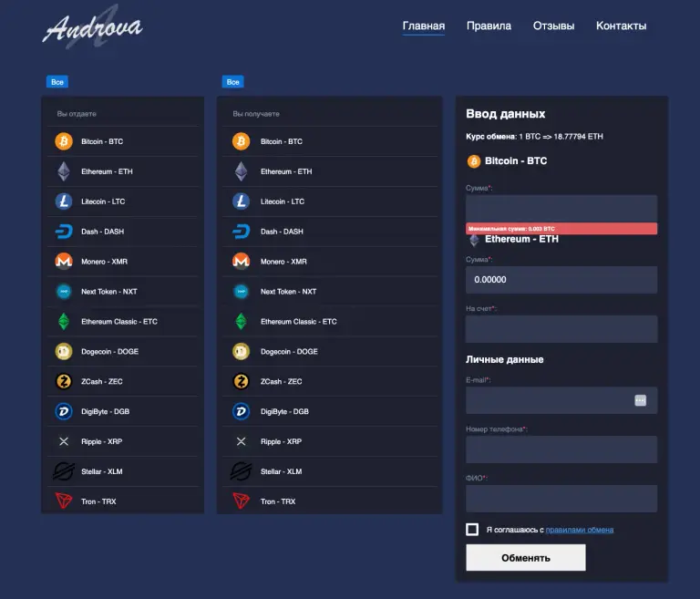Open the Контакты page
700x599 pixels.
621,26
